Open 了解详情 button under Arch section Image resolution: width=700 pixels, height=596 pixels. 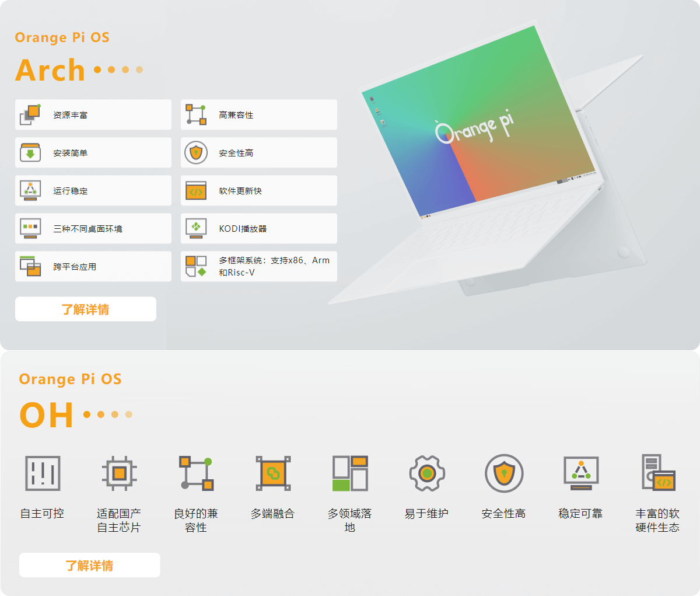pos(86,309)
